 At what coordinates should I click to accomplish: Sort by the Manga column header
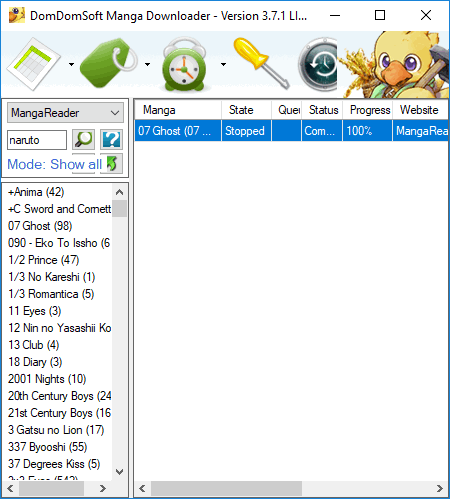pyautogui.click(x=178, y=110)
